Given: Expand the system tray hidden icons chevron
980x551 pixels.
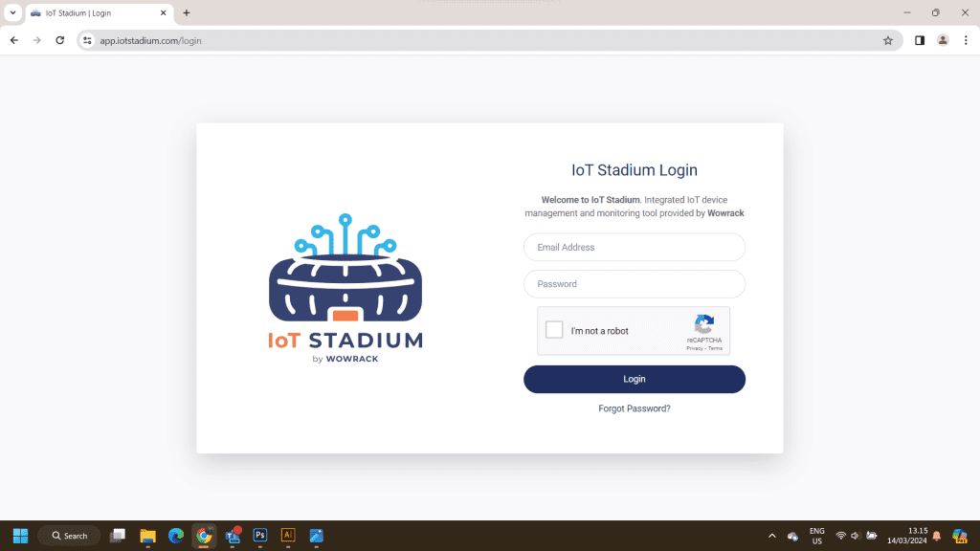Looking at the screenshot, I should pos(771,536).
